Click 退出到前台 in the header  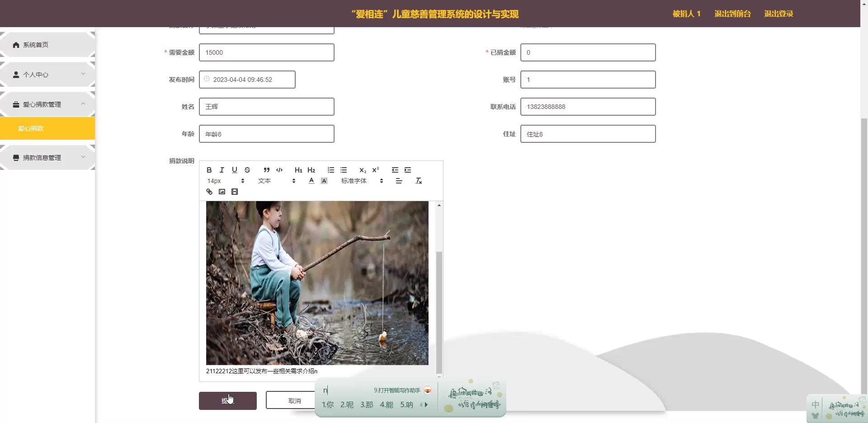click(732, 14)
